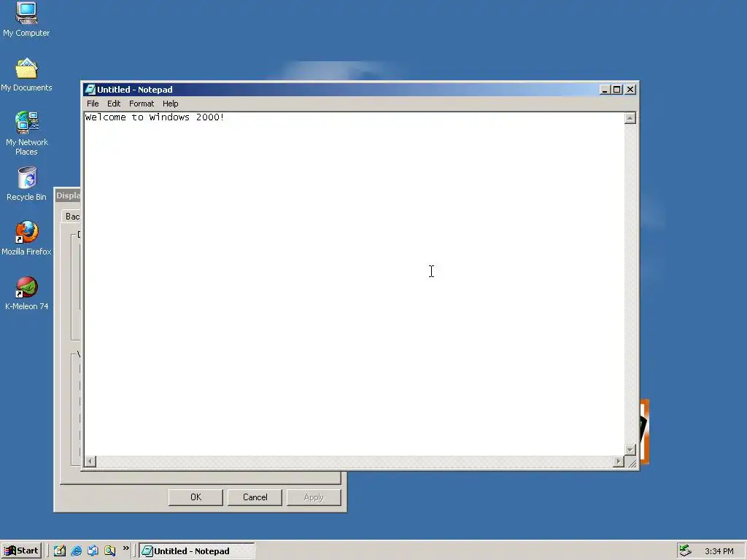Select the My Network Places icon

point(26,133)
